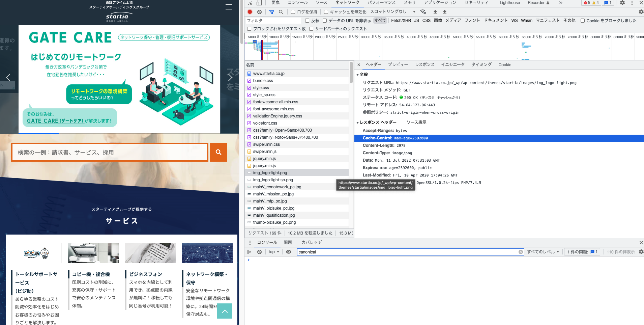
Task: Open the スロットリングなし throttling dropdown
Action: [393, 12]
